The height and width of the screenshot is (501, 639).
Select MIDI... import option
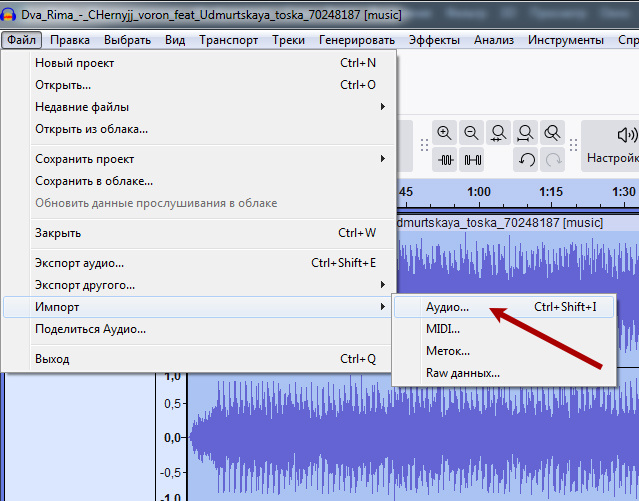504,329
